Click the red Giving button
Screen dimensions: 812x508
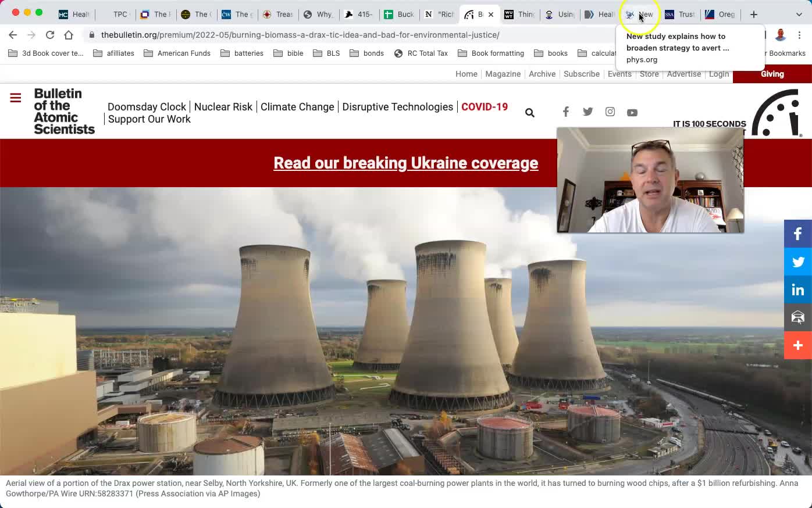pyautogui.click(x=772, y=74)
